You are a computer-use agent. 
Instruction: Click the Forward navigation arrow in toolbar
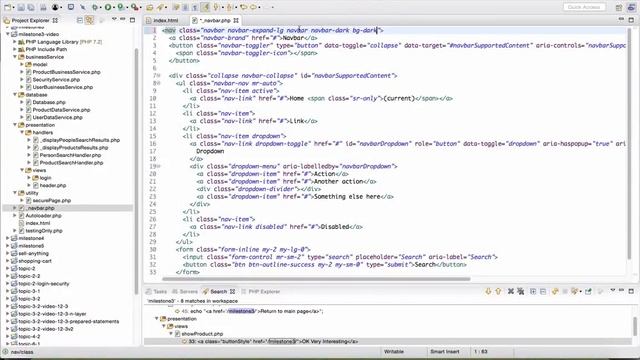(254, 7)
